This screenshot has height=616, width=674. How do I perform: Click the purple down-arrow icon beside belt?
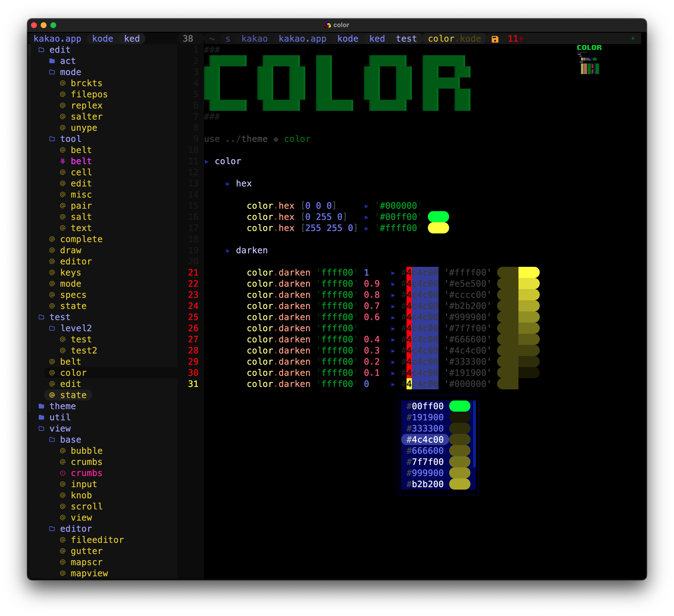click(63, 161)
